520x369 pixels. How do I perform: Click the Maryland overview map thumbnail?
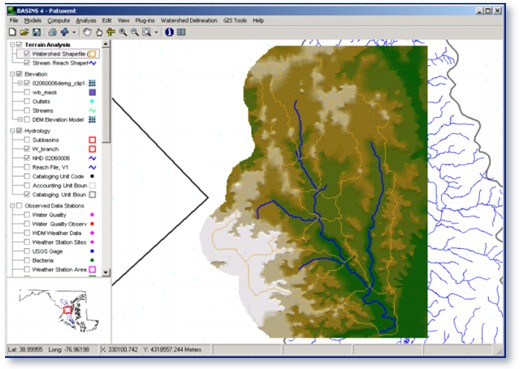tap(59, 311)
